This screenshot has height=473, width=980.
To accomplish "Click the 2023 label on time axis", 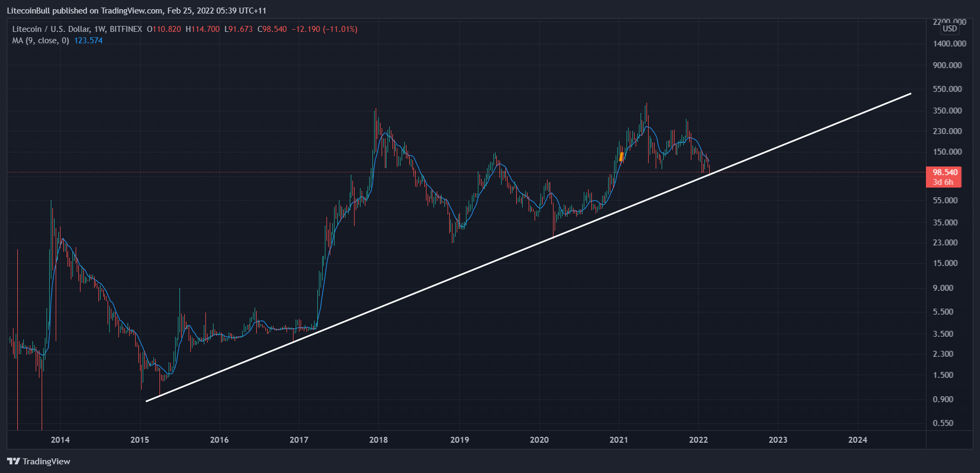I will 778,439.
